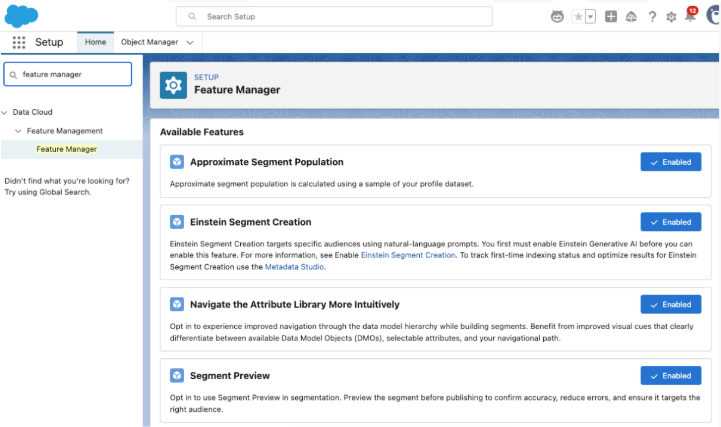Open the Help question mark icon

point(652,17)
